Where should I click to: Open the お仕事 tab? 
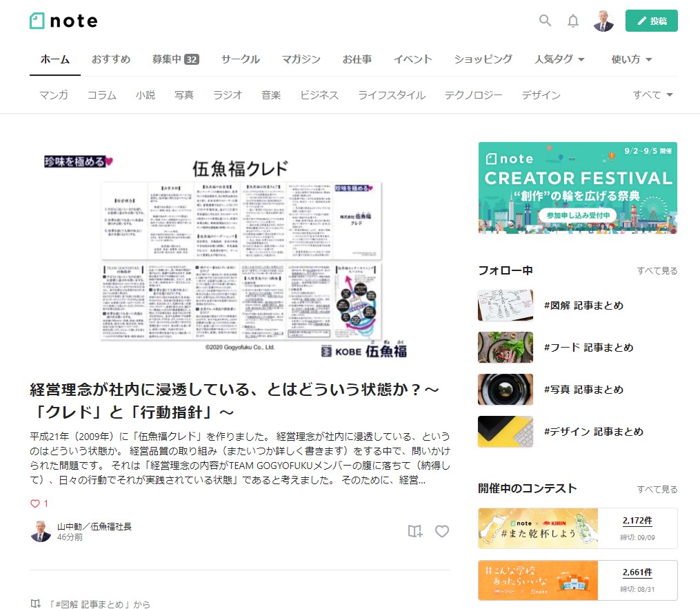pos(357,59)
